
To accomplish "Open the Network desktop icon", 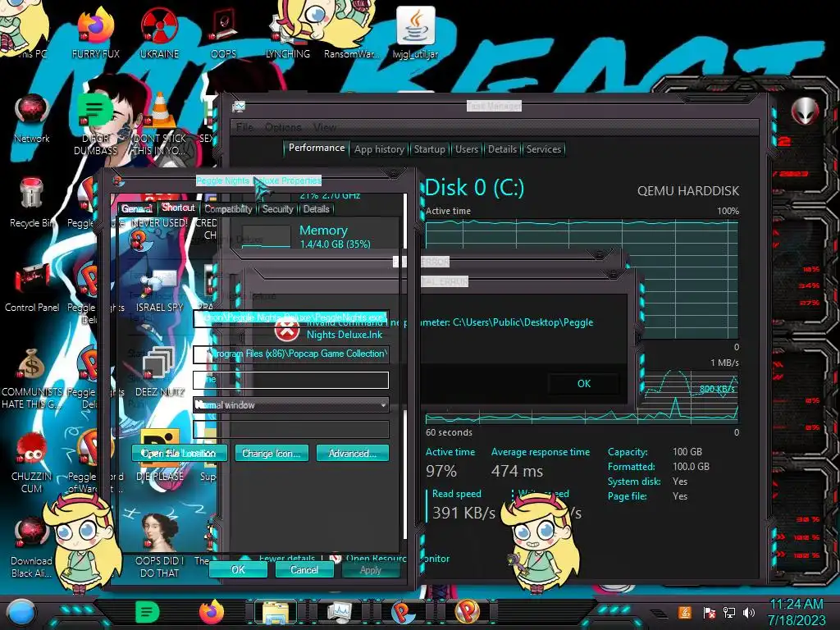I will coord(32,118).
